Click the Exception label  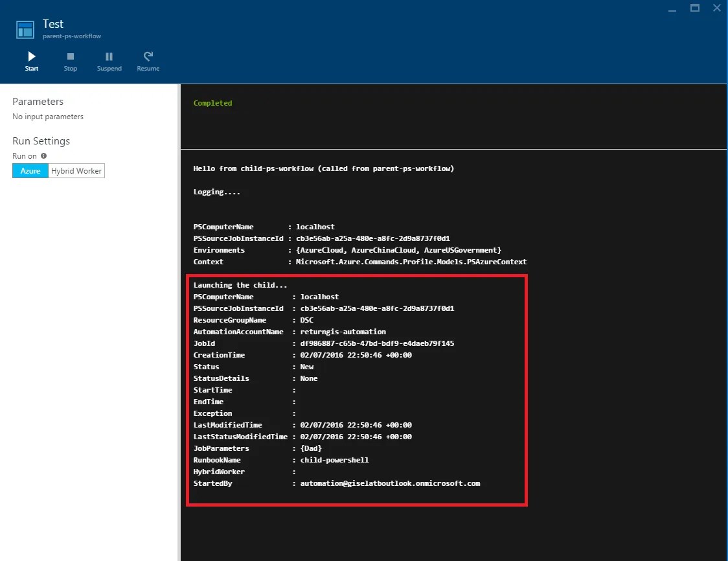212,413
